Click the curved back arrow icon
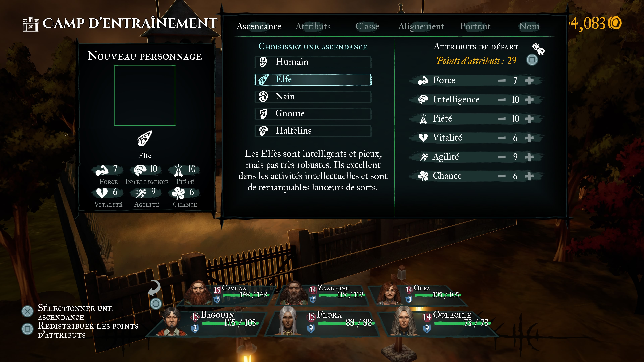This screenshot has height=362, width=644. [154, 288]
